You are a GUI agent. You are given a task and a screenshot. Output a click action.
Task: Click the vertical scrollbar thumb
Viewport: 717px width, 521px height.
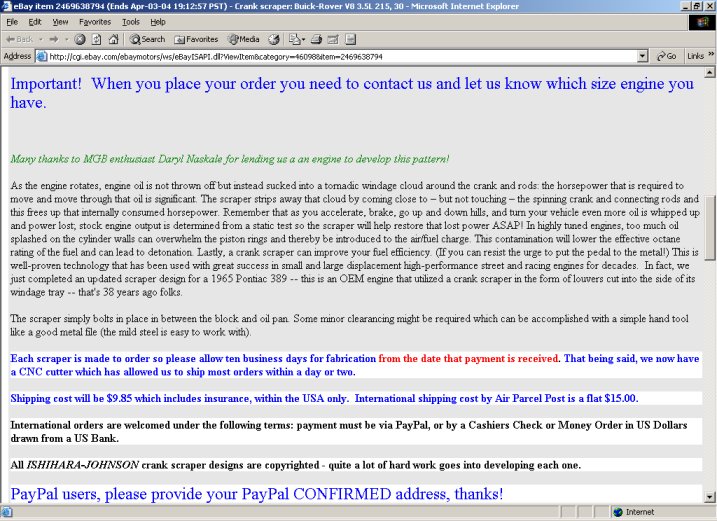710,227
